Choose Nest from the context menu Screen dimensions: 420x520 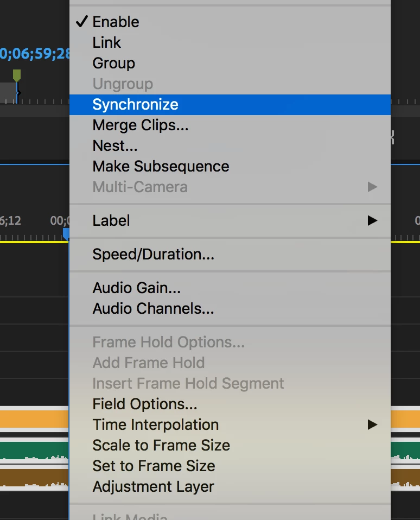coord(115,145)
